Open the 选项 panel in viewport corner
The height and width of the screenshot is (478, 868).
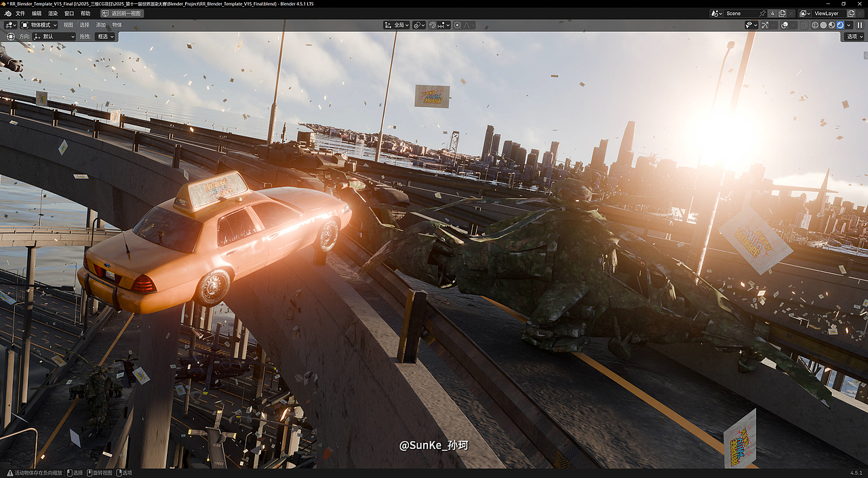pyautogui.click(x=853, y=36)
